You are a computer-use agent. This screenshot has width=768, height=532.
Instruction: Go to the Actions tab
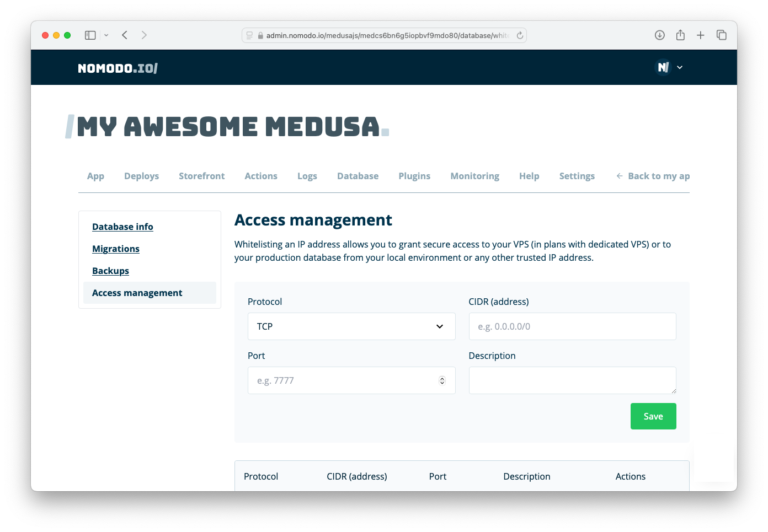tap(261, 176)
